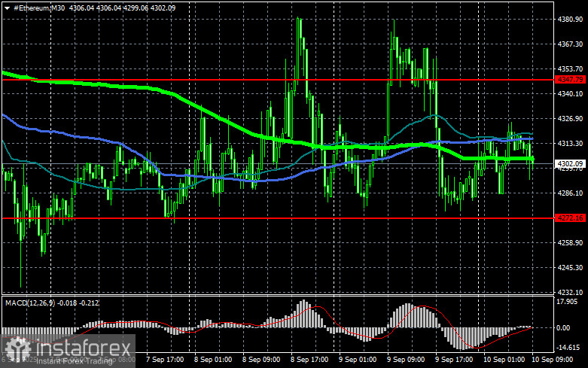Select the 4380.90 price scale value

(571, 20)
